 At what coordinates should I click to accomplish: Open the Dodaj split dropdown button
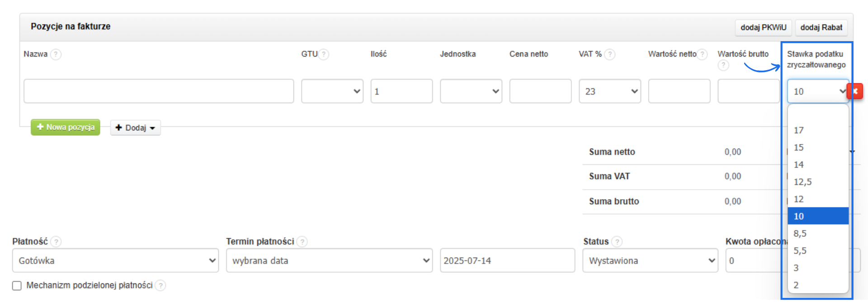[x=136, y=128]
